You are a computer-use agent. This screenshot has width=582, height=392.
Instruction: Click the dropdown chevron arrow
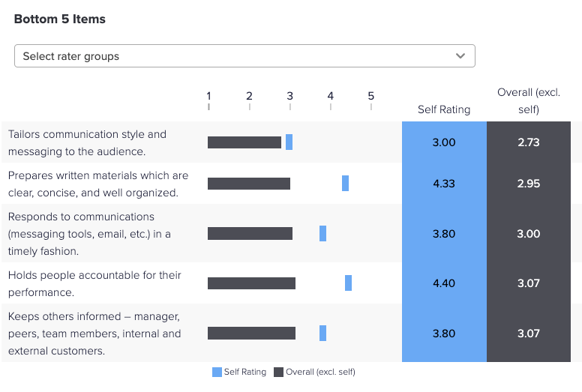(460, 56)
